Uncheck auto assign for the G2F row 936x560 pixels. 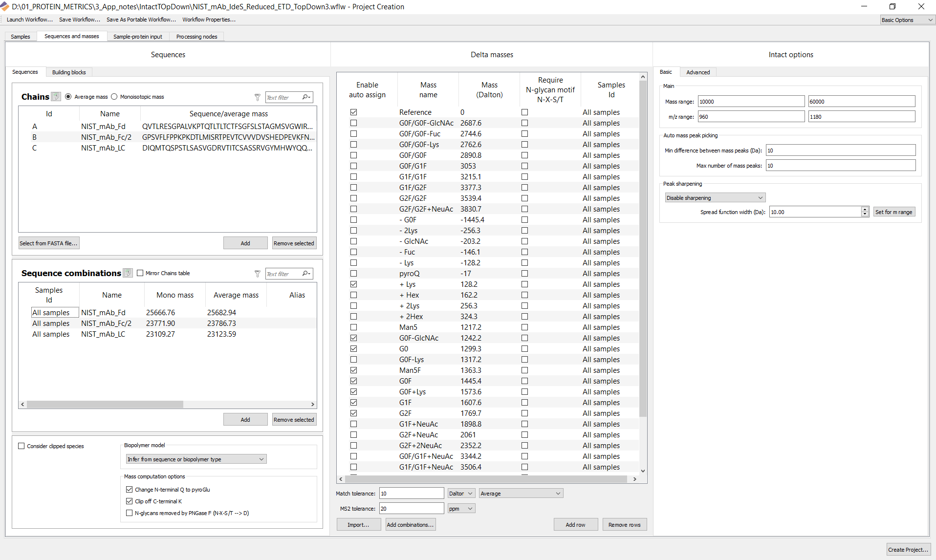tap(353, 413)
